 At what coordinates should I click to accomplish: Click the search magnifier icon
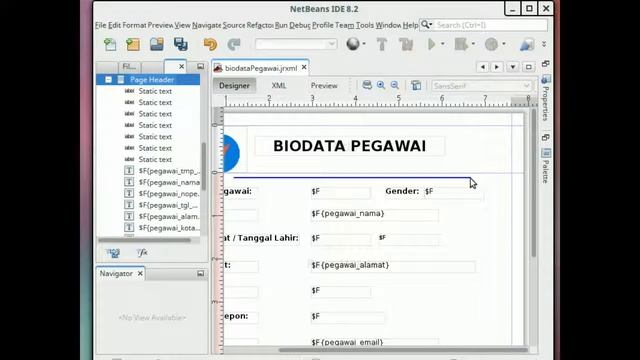(425, 24)
